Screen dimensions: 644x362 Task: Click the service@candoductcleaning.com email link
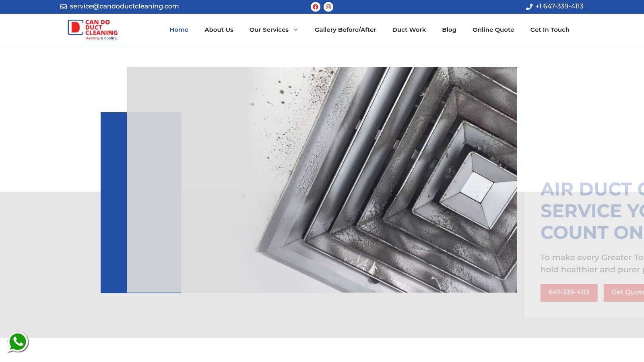pos(124,6)
